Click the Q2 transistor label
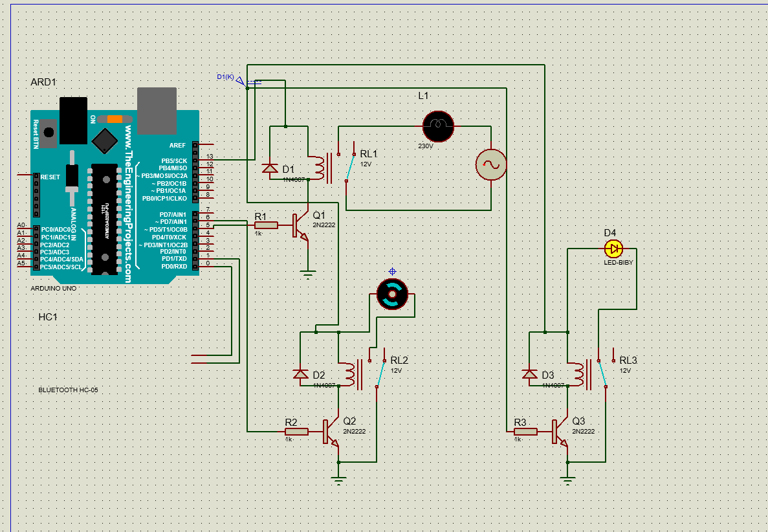768x532 pixels. pyautogui.click(x=350, y=421)
